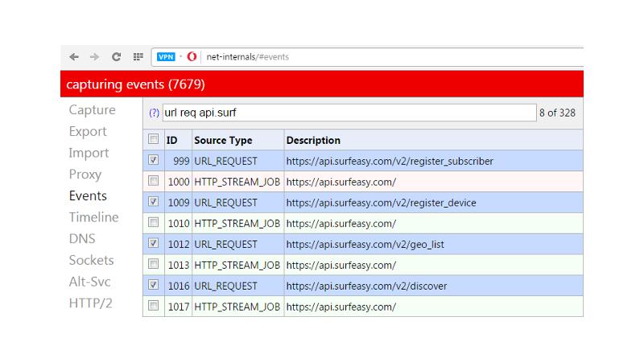Viewport: 644px width, 362px height.
Task: Sort by the Source Type column header
Action: tap(223, 140)
